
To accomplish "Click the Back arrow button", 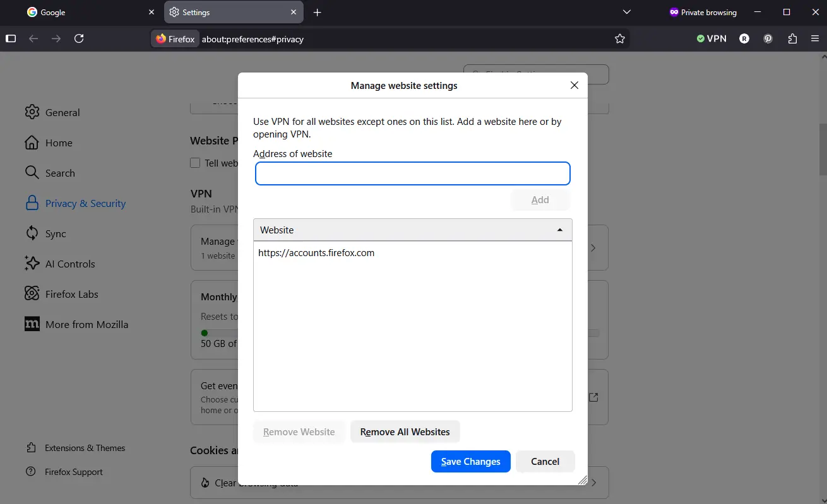I will 33,38.
